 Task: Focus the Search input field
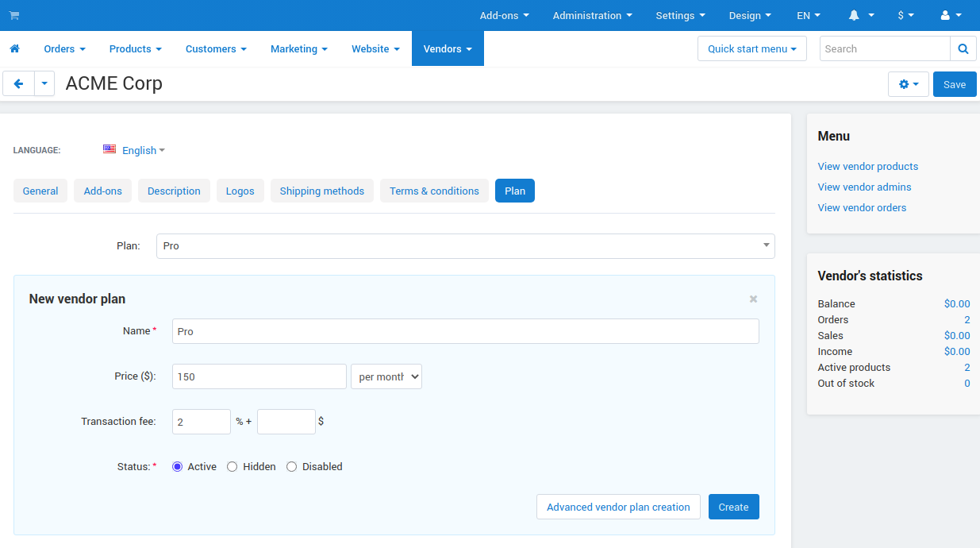(885, 48)
